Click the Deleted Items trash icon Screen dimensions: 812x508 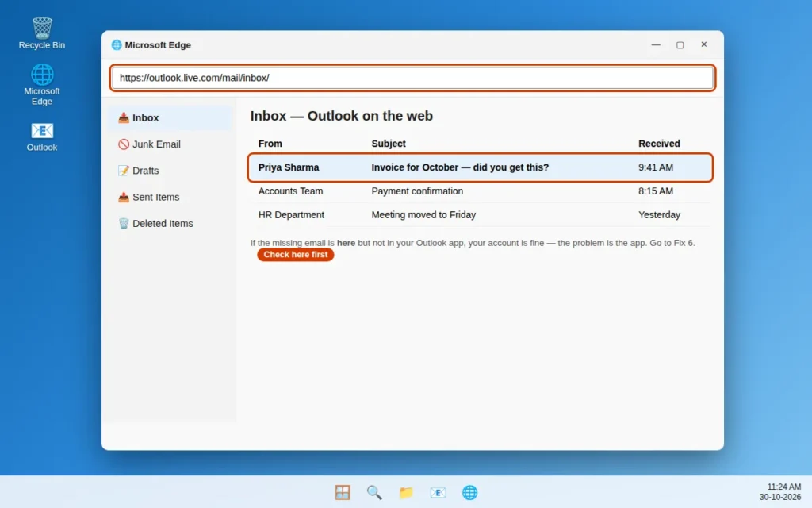pos(123,224)
